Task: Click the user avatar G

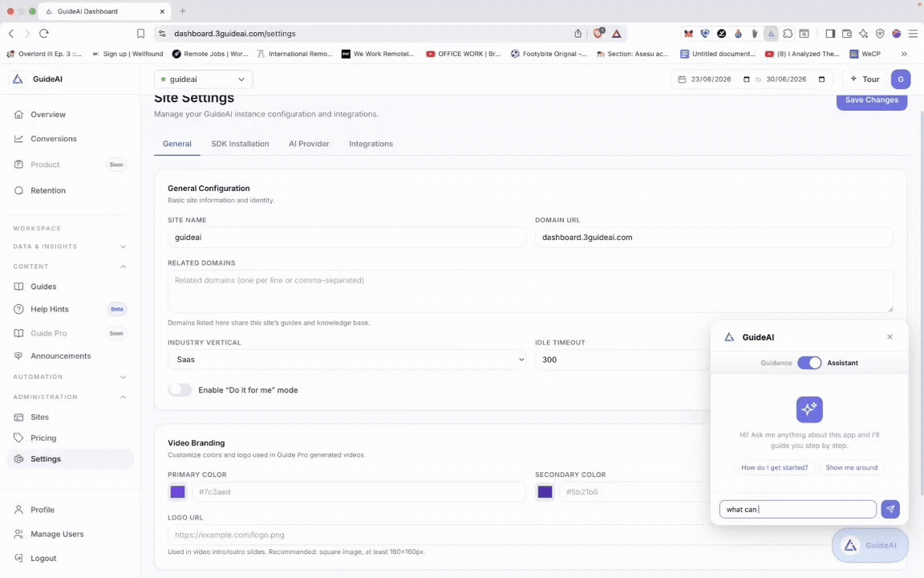Action: (x=901, y=79)
